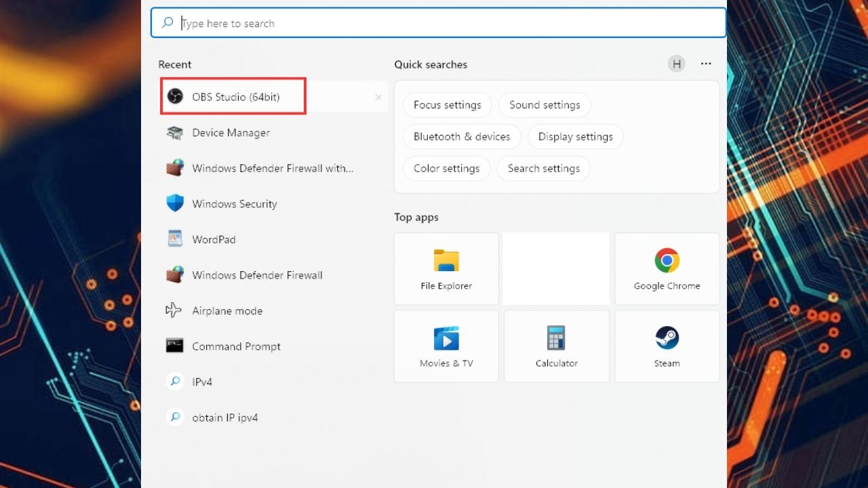Screen dimensions: 868x488
Task: Open File Explorer from Top apps
Action: pyautogui.click(x=446, y=268)
